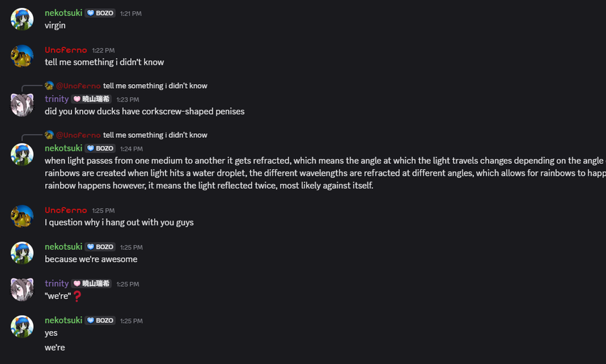Click the Uncferno username at 1:22 PM

point(66,50)
